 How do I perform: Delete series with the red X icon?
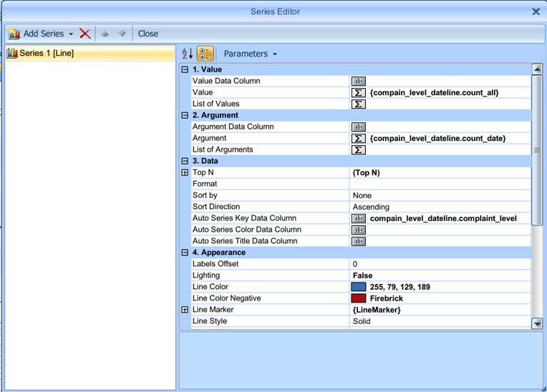[85, 34]
